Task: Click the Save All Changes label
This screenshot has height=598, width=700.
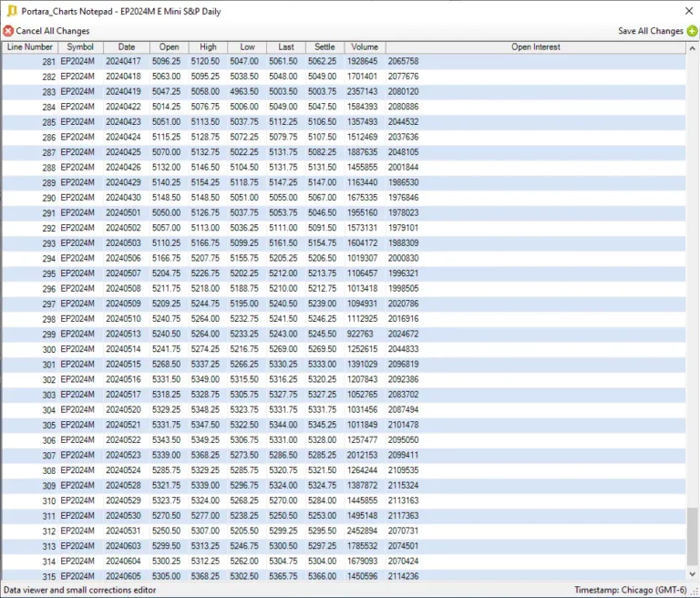Action: (x=651, y=31)
